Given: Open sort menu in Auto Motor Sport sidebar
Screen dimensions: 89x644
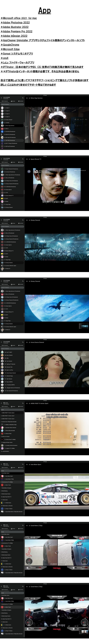Looking at the screenshot, I should [x=23, y=464].
